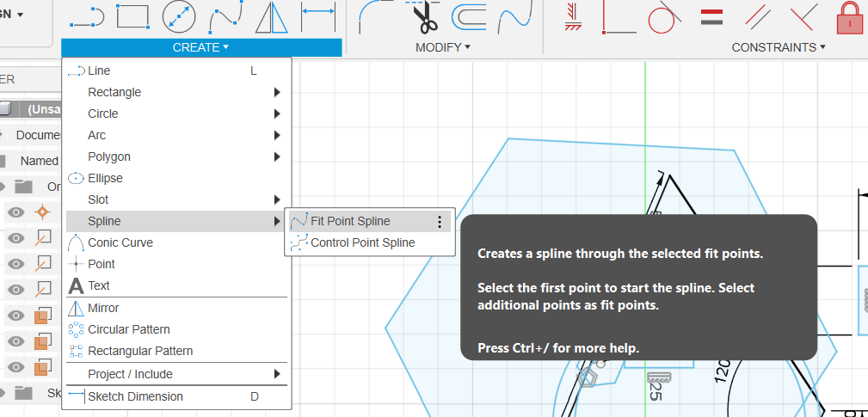Expand the Project / Include submenu arrow
Viewport: 868px width, 417px height.
click(277, 374)
